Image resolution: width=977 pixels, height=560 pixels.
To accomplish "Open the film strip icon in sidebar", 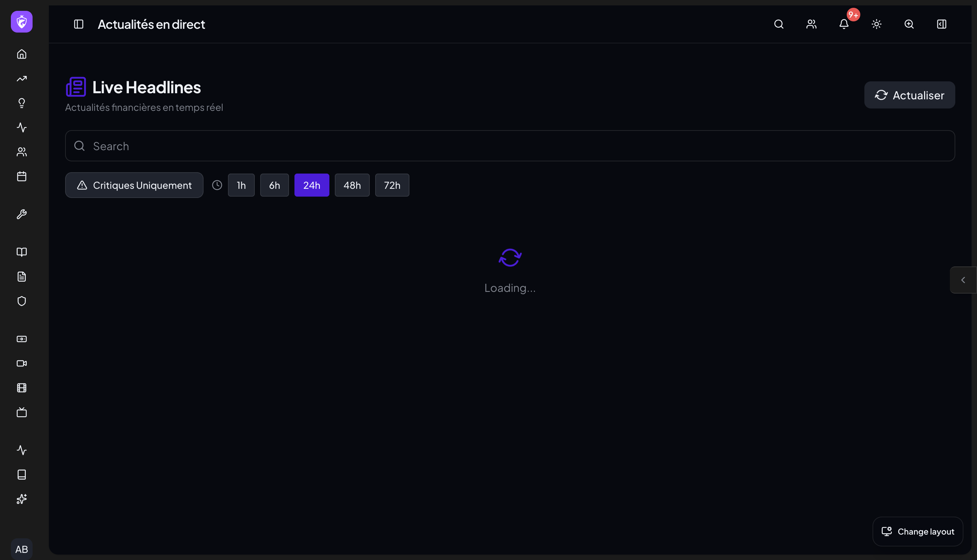I will (x=22, y=388).
